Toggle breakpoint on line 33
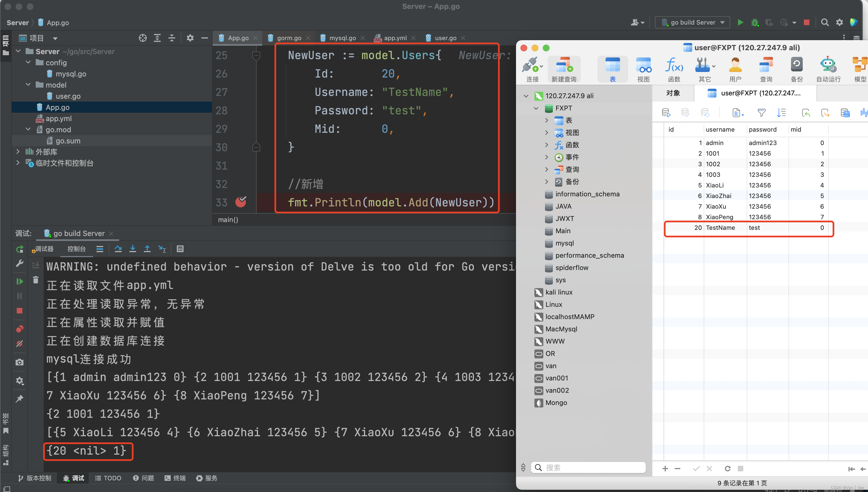 240,202
